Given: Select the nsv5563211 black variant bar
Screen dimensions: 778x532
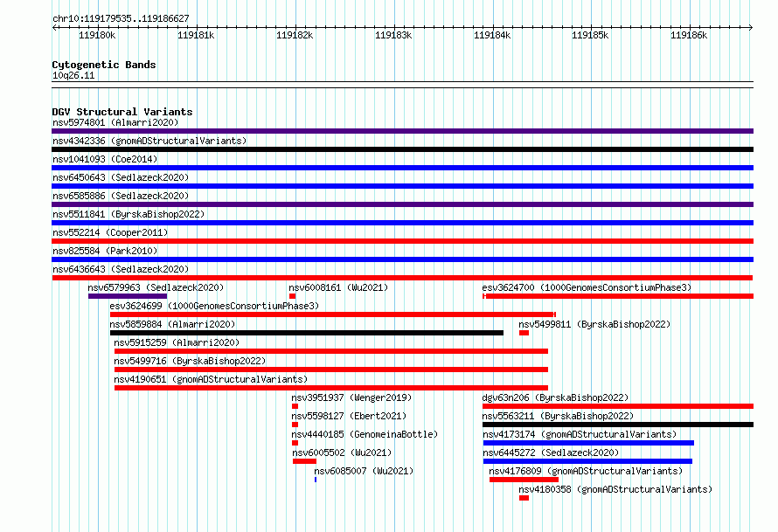Looking at the screenshot, I should 618,425.
